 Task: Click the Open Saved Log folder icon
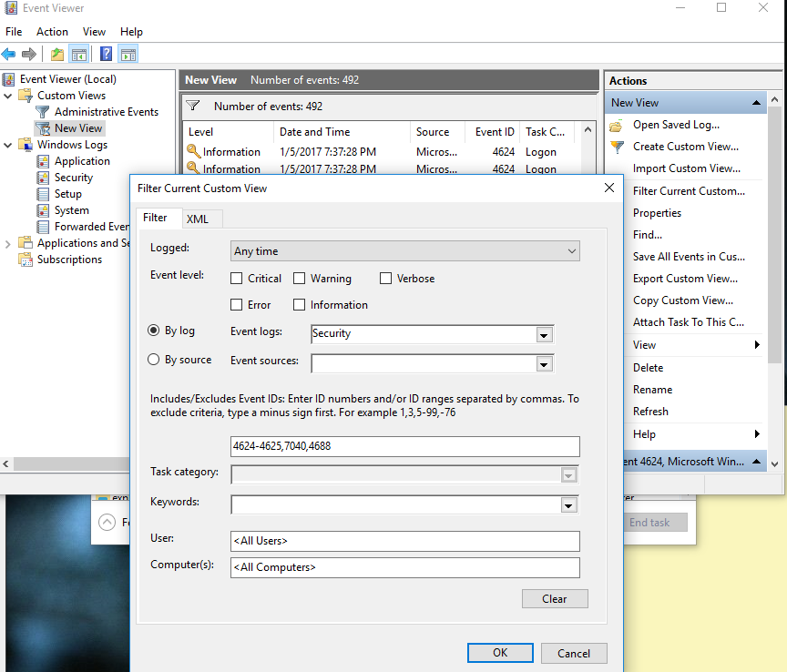[x=618, y=125]
